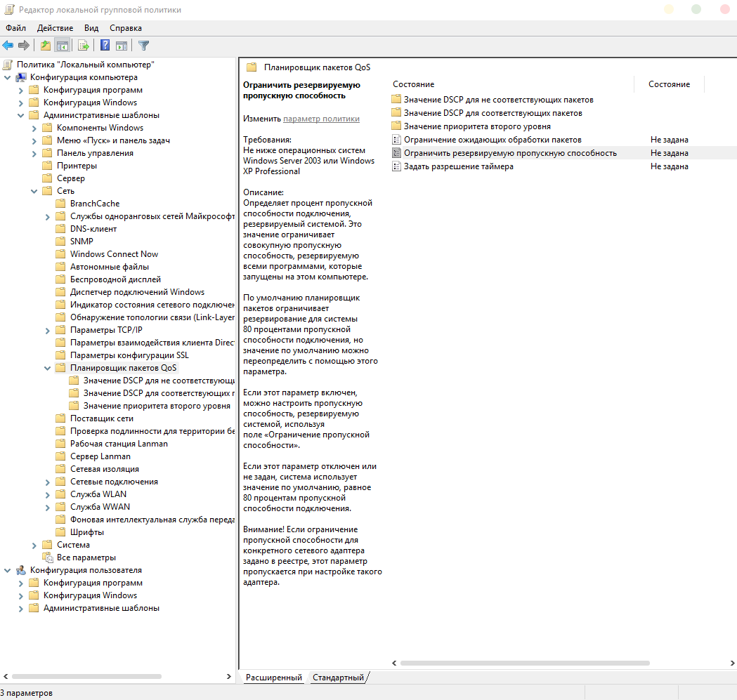Open the Справка menu
Viewport: 737px width, 700px height.
point(126,28)
